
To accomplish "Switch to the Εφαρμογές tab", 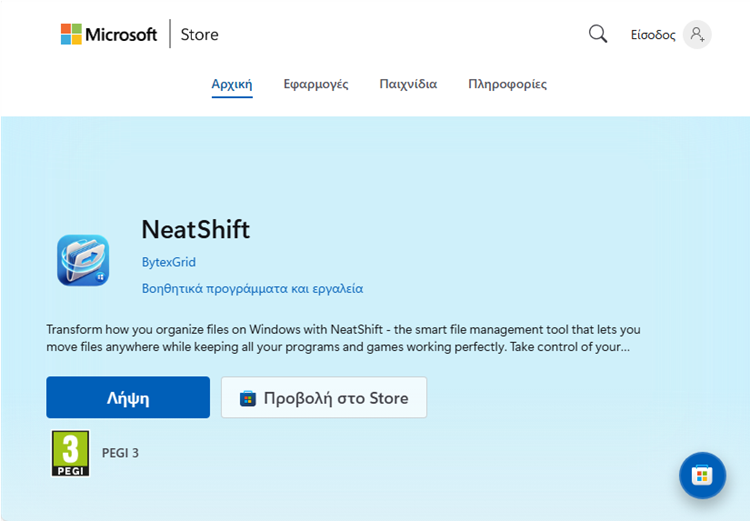I will [316, 84].
